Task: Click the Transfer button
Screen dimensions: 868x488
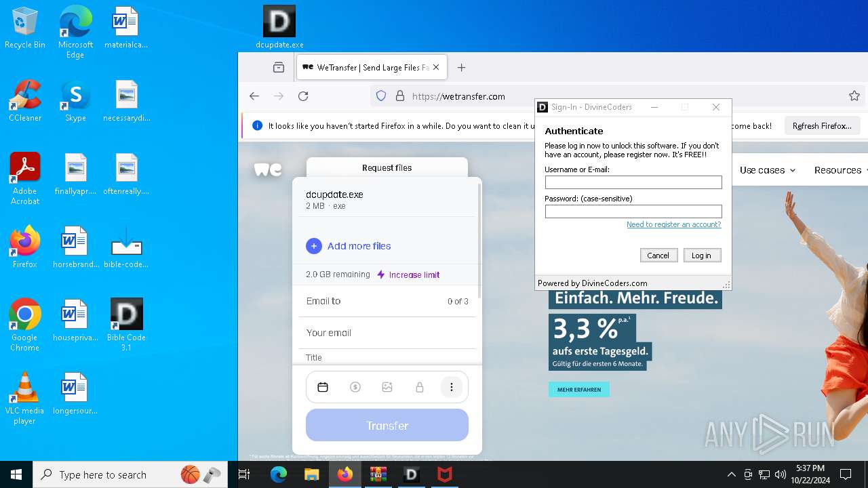Action: click(x=387, y=425)
